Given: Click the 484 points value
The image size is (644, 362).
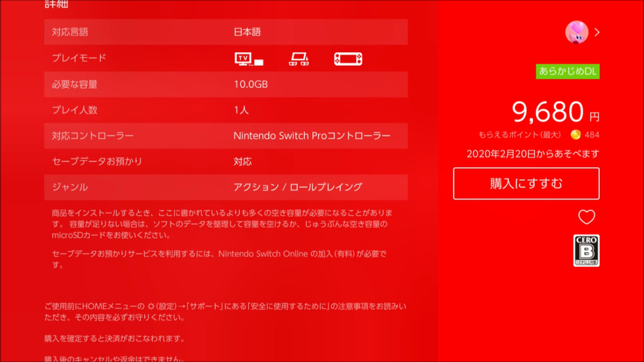Looking at the screenshot, I should click(x=592, y=135).
